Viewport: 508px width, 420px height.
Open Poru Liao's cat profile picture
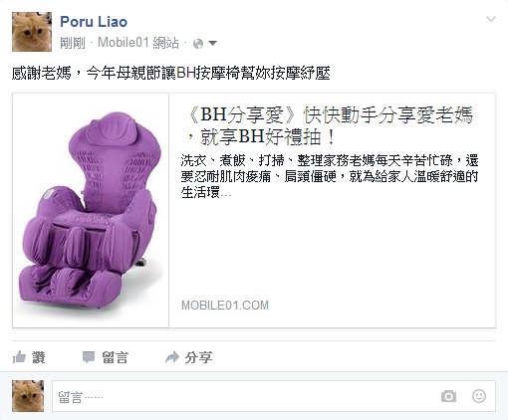pos(32,32)
